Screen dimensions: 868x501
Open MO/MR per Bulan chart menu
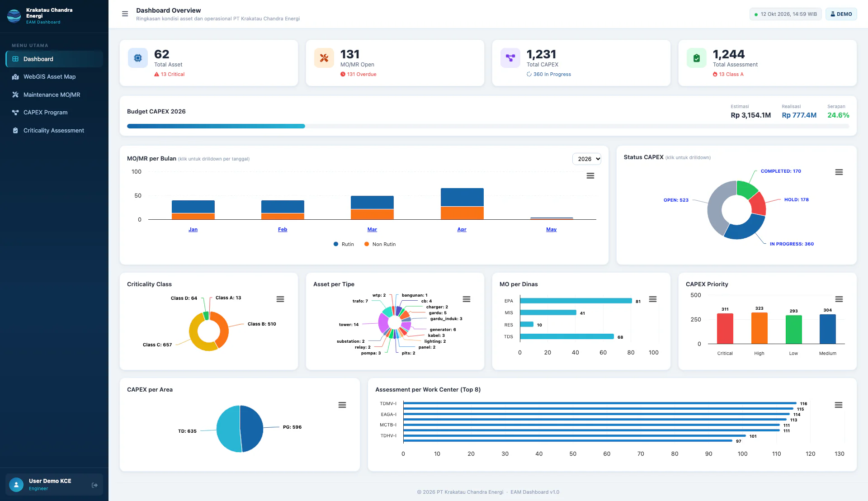[x=590, y=176]
